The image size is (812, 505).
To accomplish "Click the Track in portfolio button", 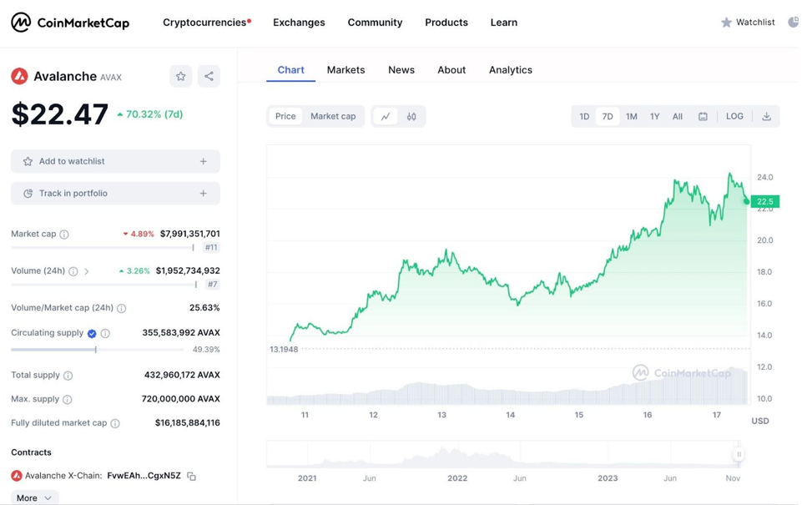I will pos(115,193).
